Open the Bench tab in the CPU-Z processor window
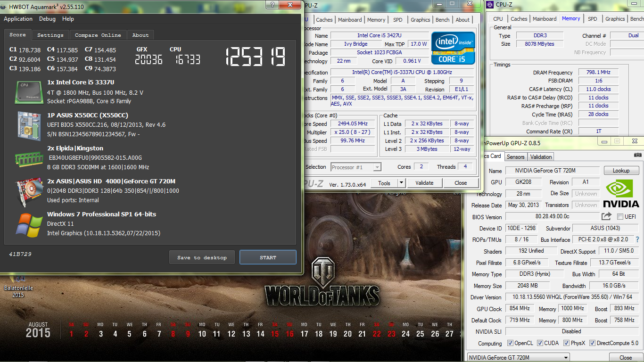 (x=443, y=20)
